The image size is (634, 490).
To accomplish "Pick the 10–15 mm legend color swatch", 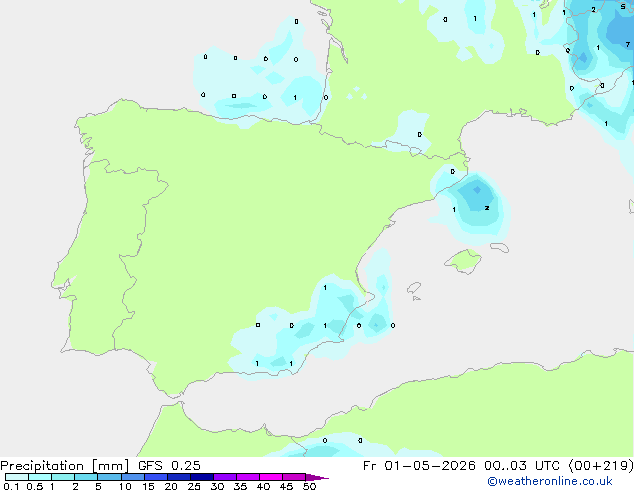I will 133,477.
